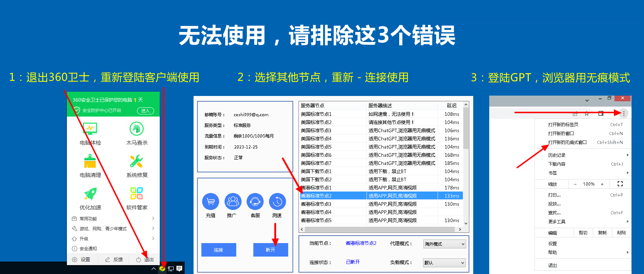Launch the 优化加速 rocket icon

coord(90,194)
